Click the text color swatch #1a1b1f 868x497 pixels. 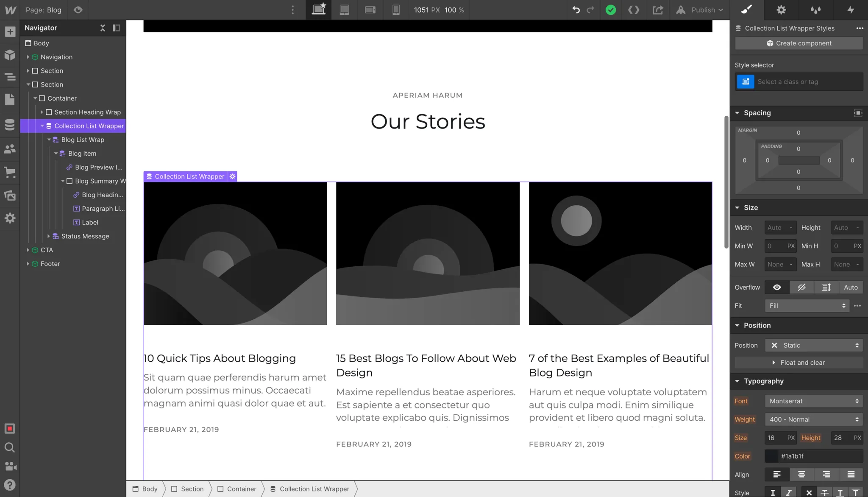click(x=771, y=456)
